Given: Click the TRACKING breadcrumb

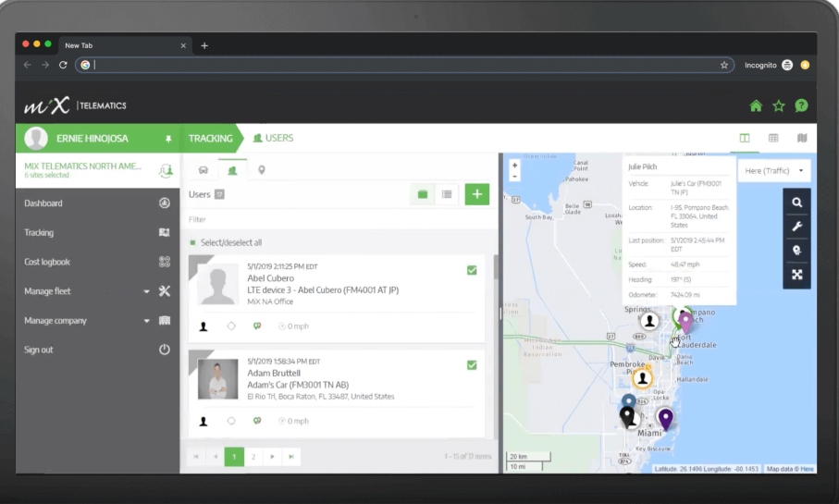Looking at the screenshot, I should click(x=210, y=138).
